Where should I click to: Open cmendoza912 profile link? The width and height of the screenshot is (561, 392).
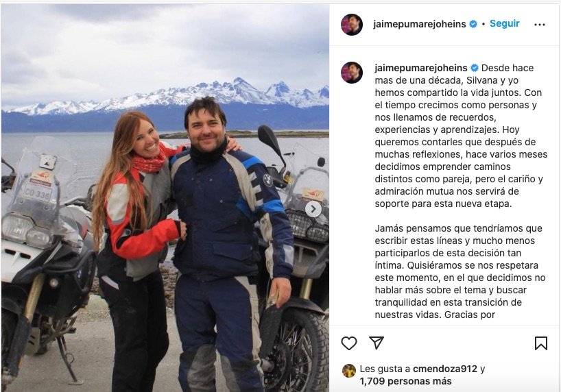[x=444, y=369]
